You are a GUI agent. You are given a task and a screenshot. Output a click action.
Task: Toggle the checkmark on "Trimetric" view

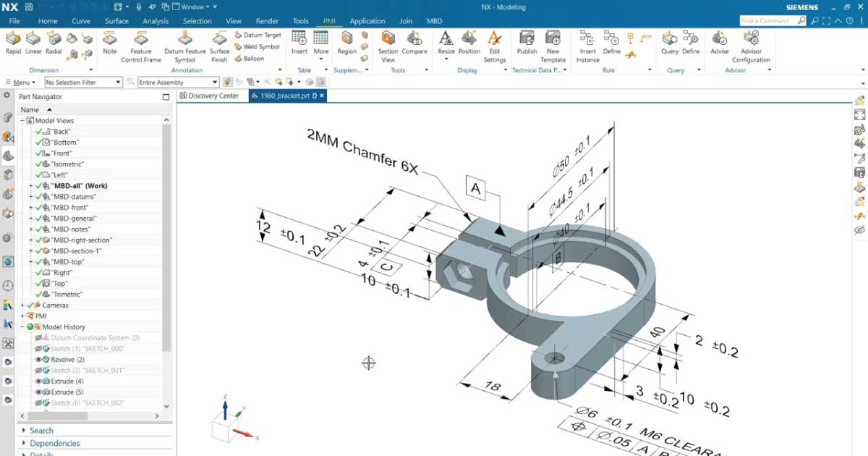pyautogui.click(x=39, y=295)
